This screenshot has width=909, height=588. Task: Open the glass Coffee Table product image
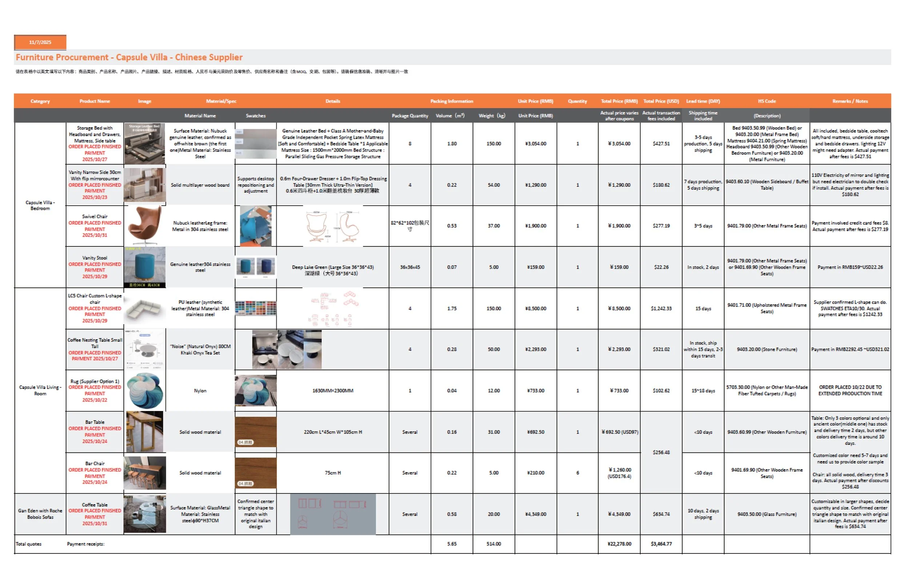[x=144, y=514]
